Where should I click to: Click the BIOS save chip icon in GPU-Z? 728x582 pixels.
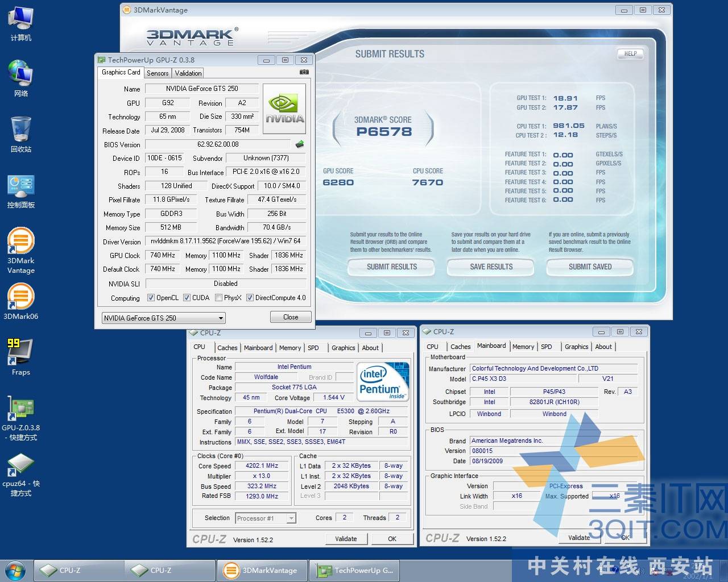(300, 144)
